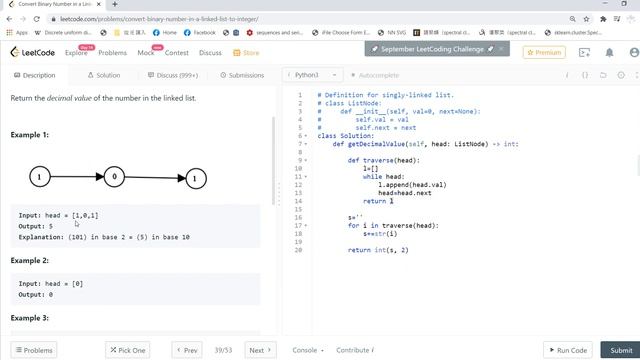640x360 pixels.
Task: Reload the page
Action: click(37, 19)
